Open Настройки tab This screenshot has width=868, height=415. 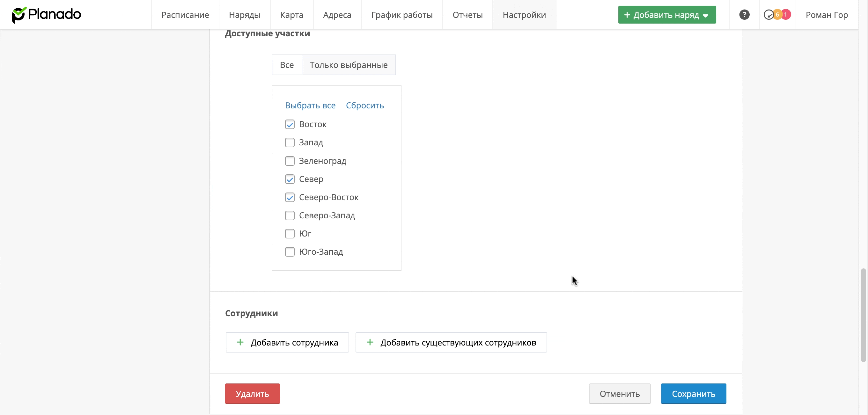pyautogui.click(x=524, y=15)
